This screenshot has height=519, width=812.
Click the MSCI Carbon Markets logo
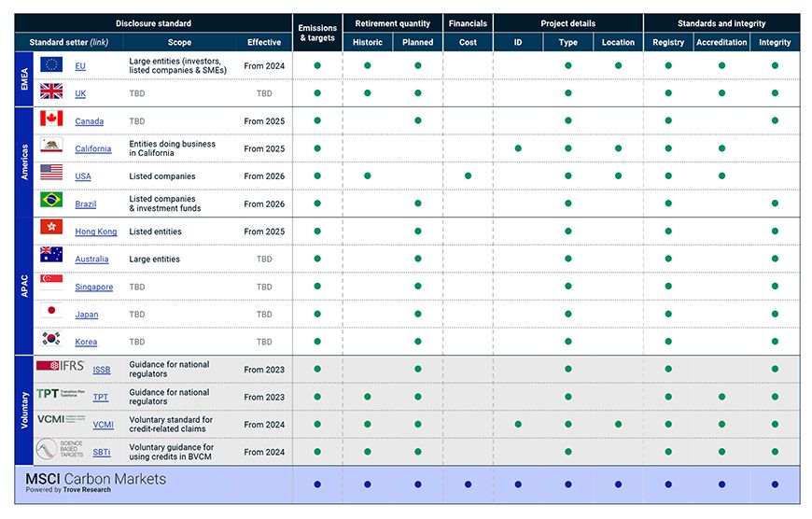tap(95, 482)
